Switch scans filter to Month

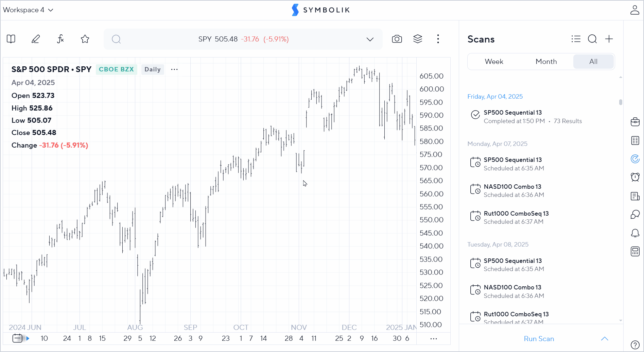[x=546, y=62]
